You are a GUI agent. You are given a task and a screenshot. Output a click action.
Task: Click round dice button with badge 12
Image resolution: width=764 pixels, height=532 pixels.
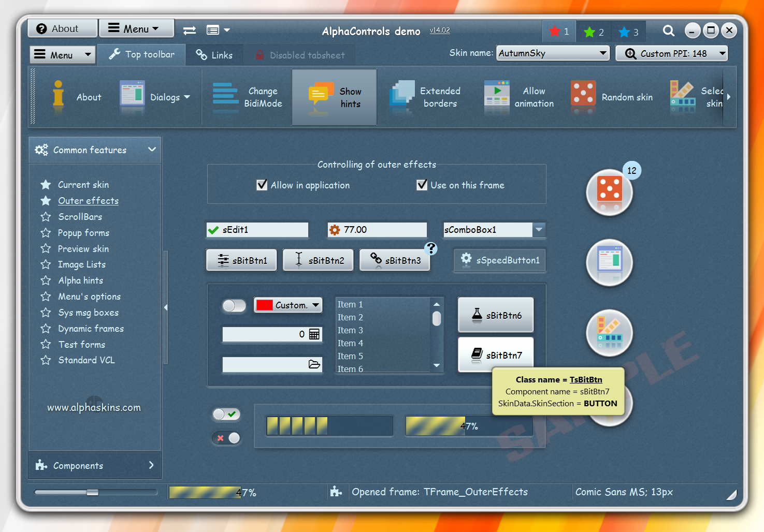pyautogui.click(x=610, y=192)
